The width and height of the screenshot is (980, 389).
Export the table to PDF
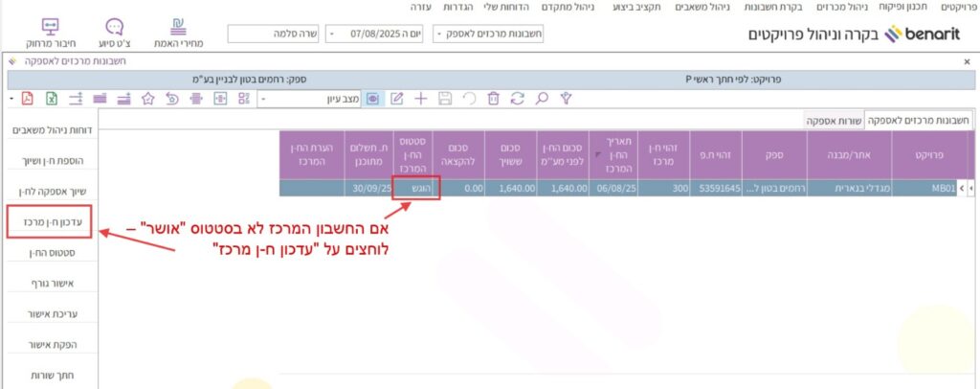point(28,98)
